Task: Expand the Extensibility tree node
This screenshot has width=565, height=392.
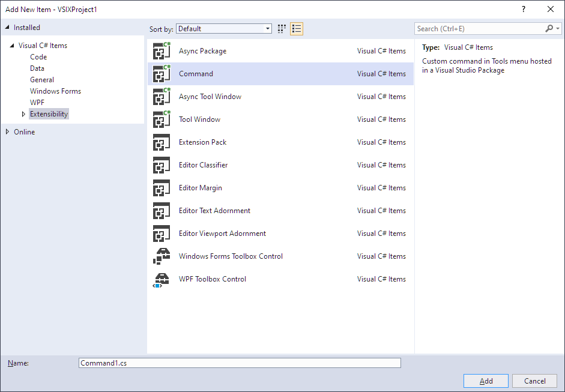Action: (24, 114)
